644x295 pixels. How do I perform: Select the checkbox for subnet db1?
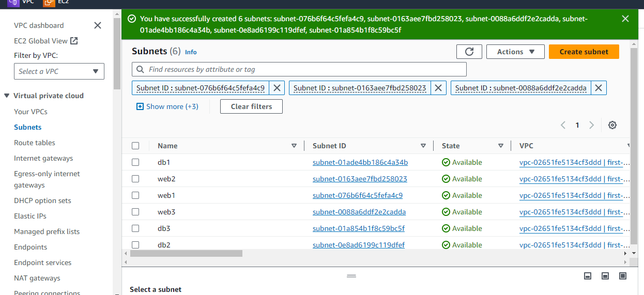(x=135, y=162)
